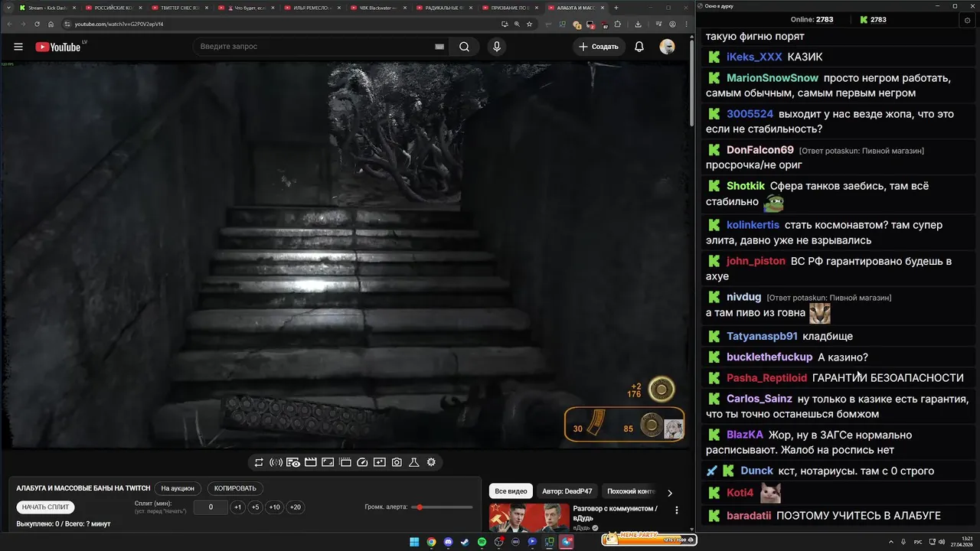Screen dimensions: 980x551
Task: Start voice search with the microphone
Action: point(497,47)
